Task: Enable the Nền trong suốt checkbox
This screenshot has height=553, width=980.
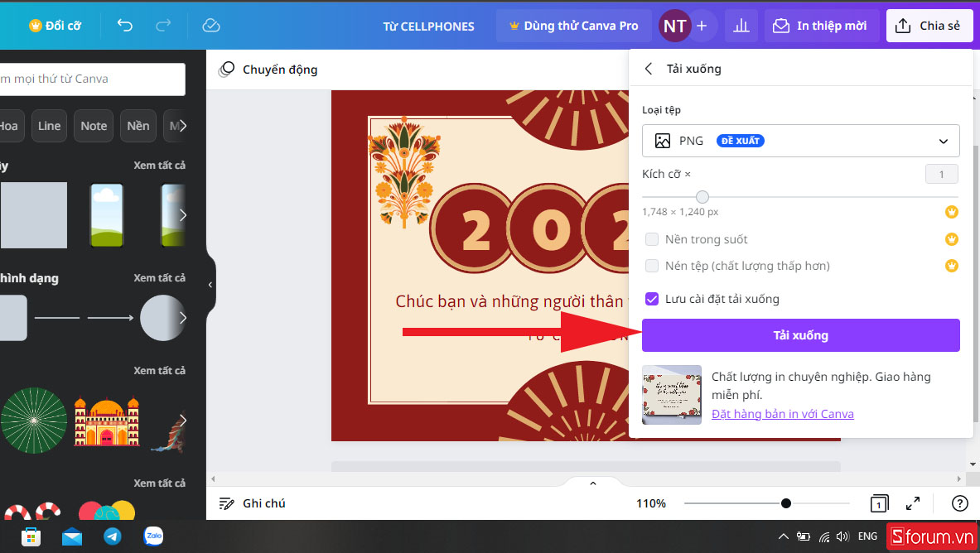Action: pyautogui.click(x=652, y=238)
